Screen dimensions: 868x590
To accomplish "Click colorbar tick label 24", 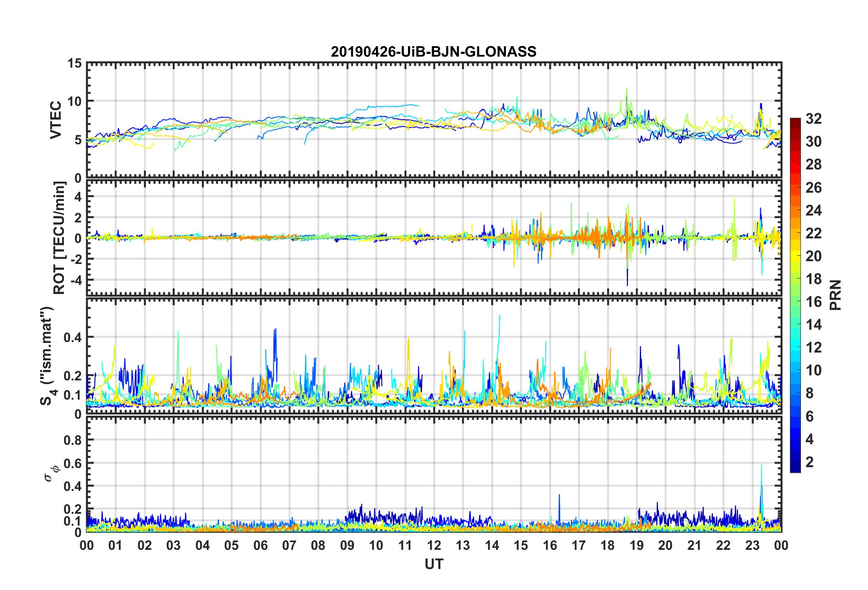I will (813, 211).
